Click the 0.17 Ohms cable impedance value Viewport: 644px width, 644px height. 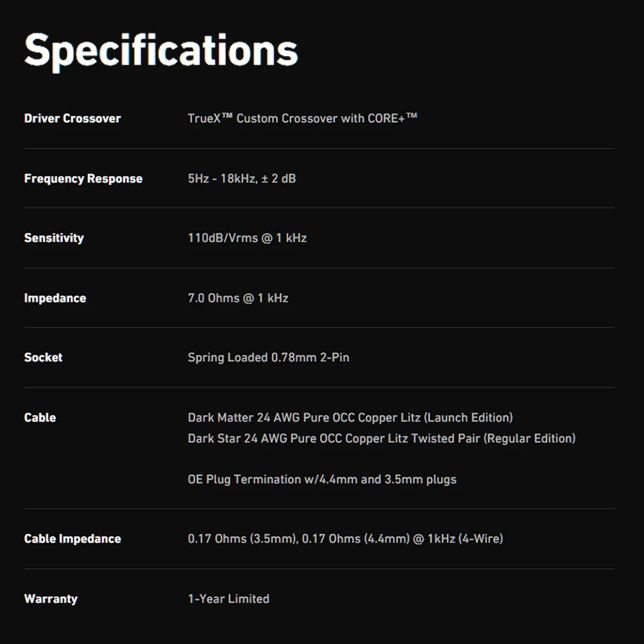345,539
